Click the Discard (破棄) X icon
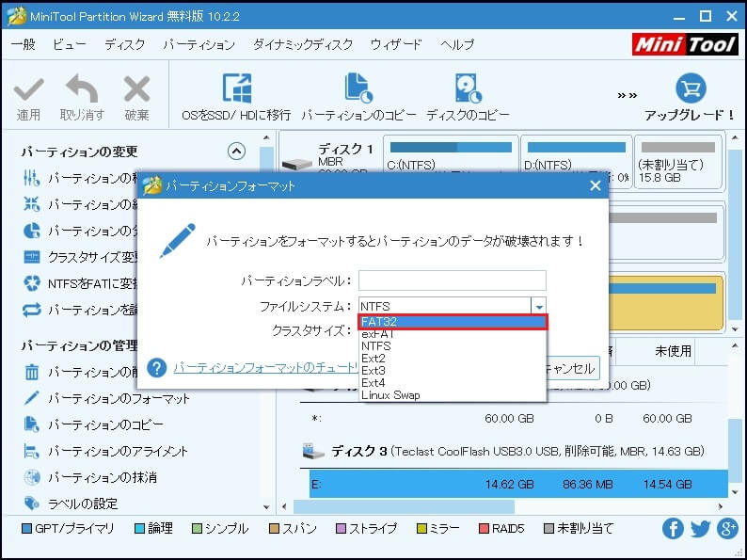The image size is (747, 560). click(x=136, y=88)
